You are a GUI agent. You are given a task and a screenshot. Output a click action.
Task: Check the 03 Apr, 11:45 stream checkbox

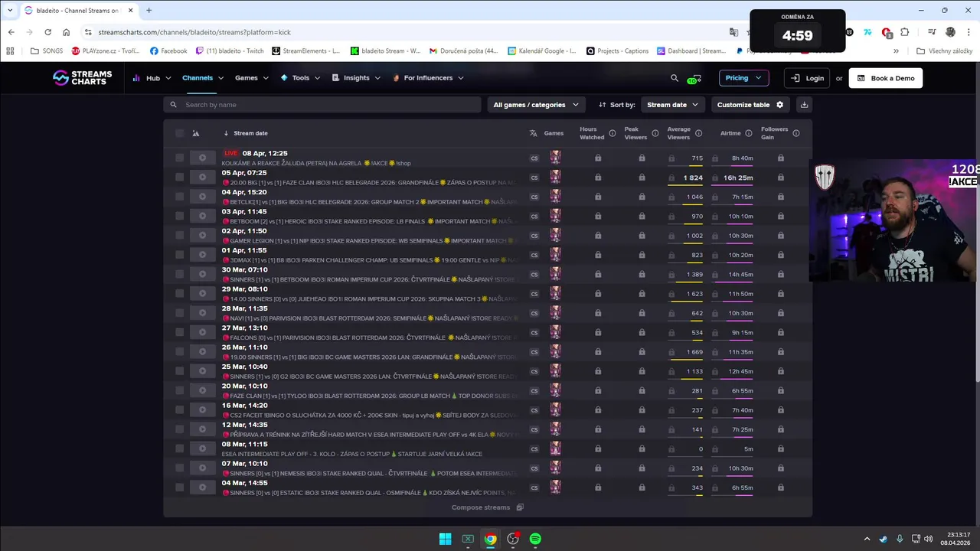click(179, 217)
